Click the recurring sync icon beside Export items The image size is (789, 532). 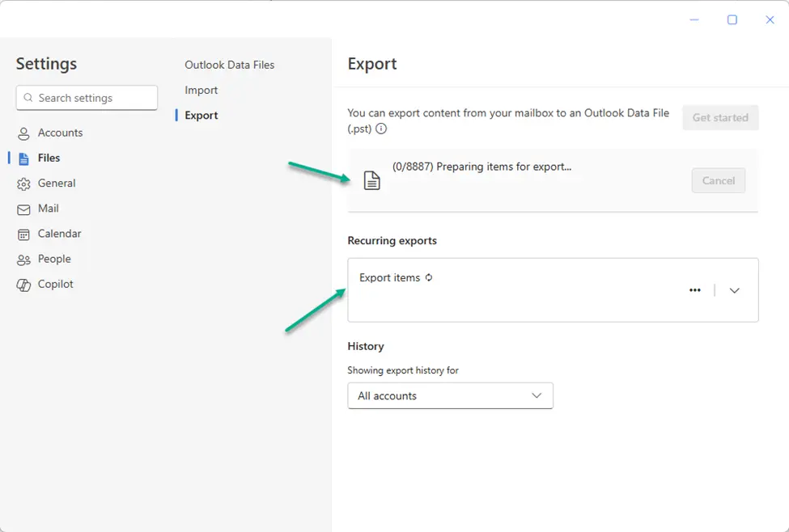[x=429, y=277]
